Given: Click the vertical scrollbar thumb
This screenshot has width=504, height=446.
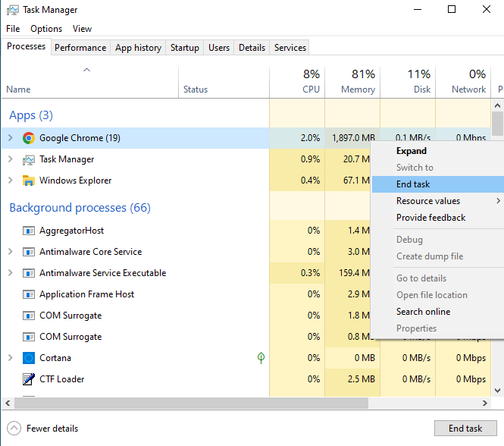Looking at the screenshot, I should point(497,124).
